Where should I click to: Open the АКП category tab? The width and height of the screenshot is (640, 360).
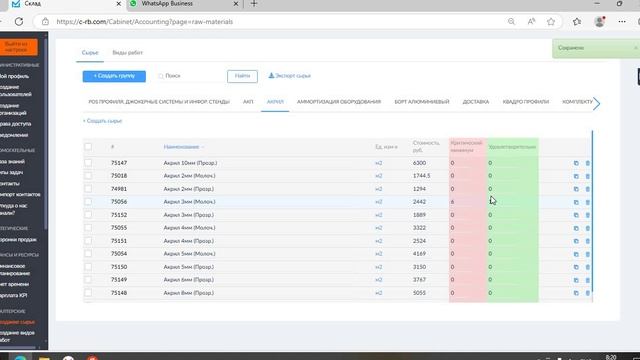pos(248,102)
